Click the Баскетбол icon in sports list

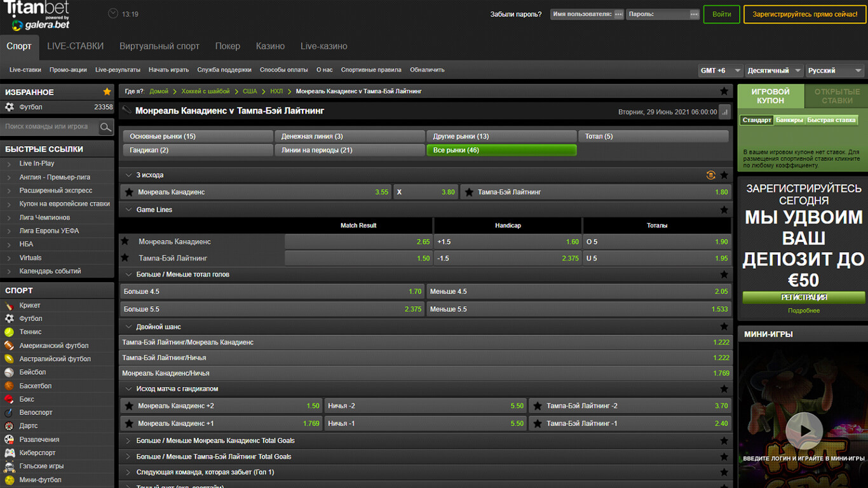pyautogui.click(x=10, y=386)
